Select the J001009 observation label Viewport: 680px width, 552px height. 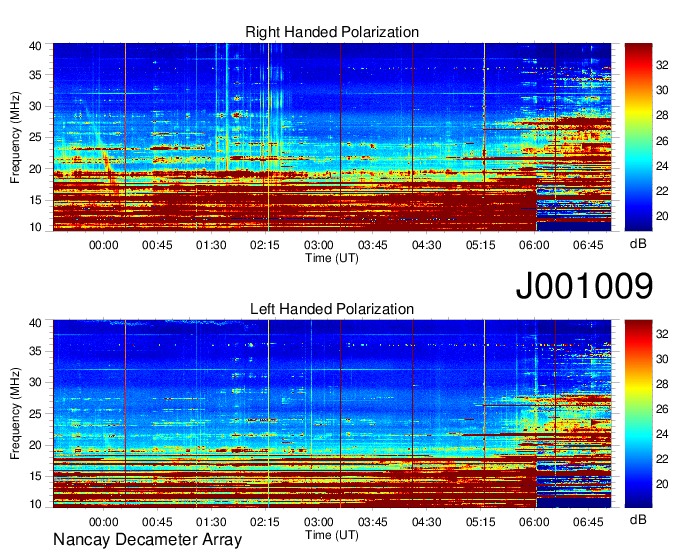coord(584,286)
